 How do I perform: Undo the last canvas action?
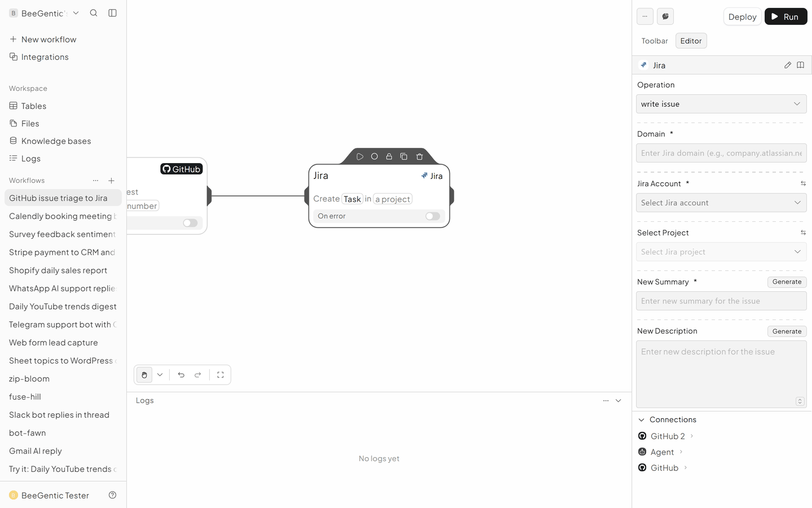click(181, 375)
